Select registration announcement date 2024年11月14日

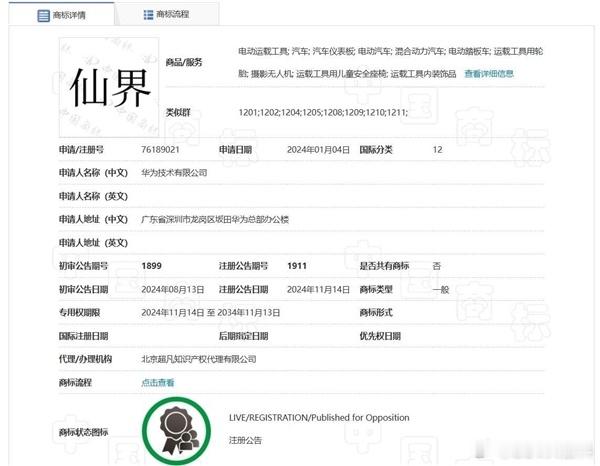[318, 290]
